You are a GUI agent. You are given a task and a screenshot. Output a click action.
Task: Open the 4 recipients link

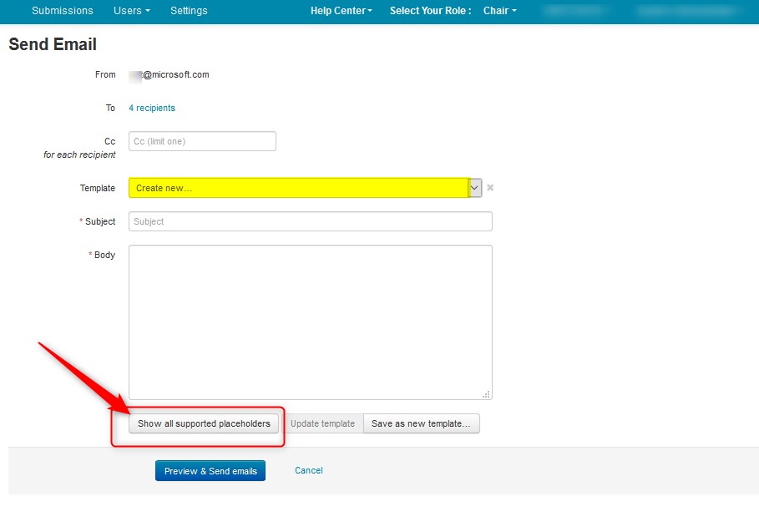pos(152,108)
